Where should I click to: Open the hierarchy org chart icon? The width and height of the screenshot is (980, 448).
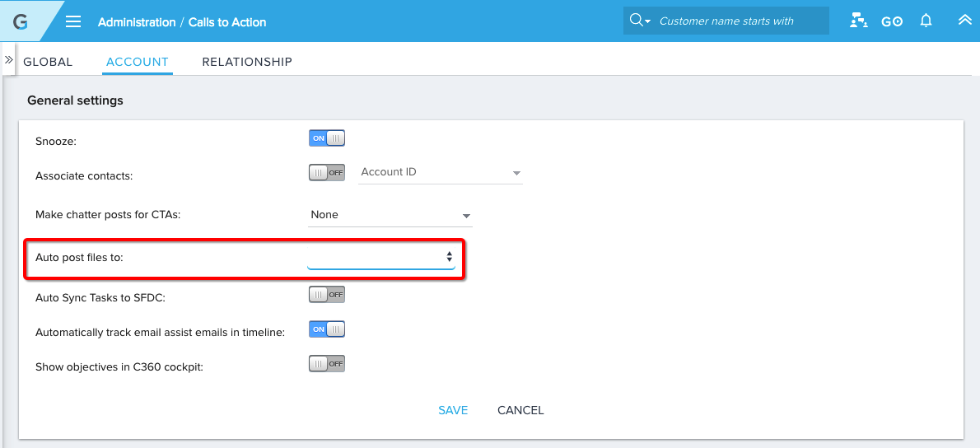click(x=859, y=21)
